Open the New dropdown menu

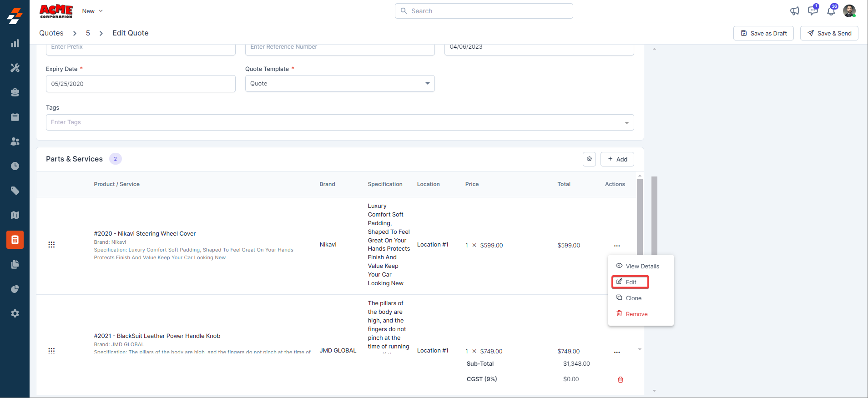coord(92,11)
